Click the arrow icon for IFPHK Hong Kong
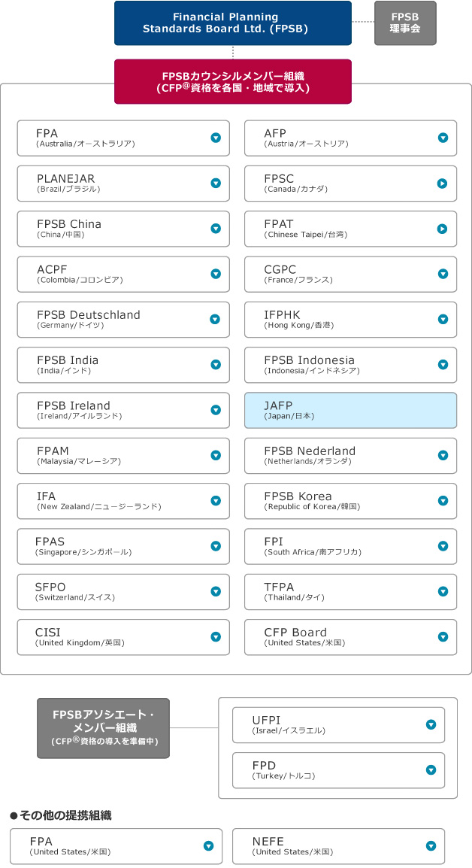The height and width of the screenshot is (868, 472). (x=443, y=320)
